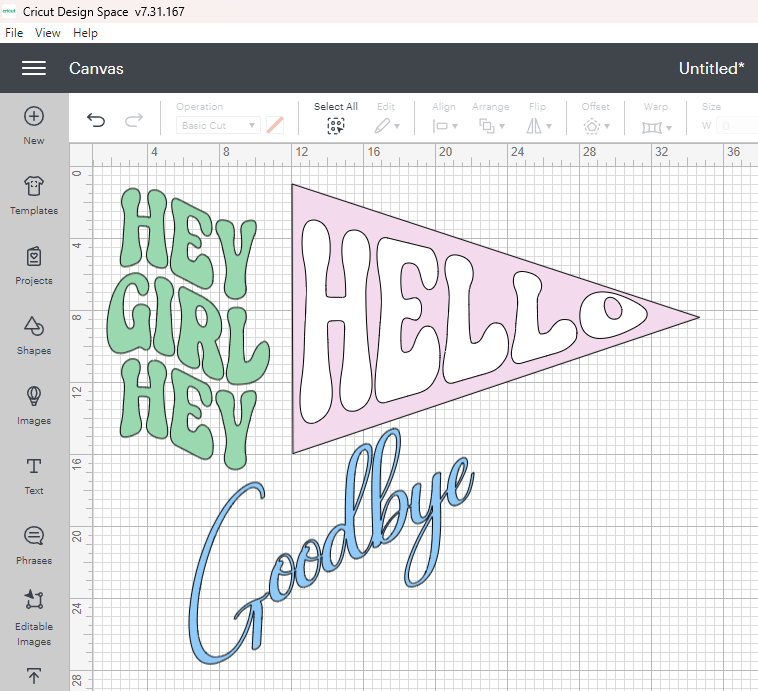Expand the Operation Basic Cut dropdown

point(219,126)
